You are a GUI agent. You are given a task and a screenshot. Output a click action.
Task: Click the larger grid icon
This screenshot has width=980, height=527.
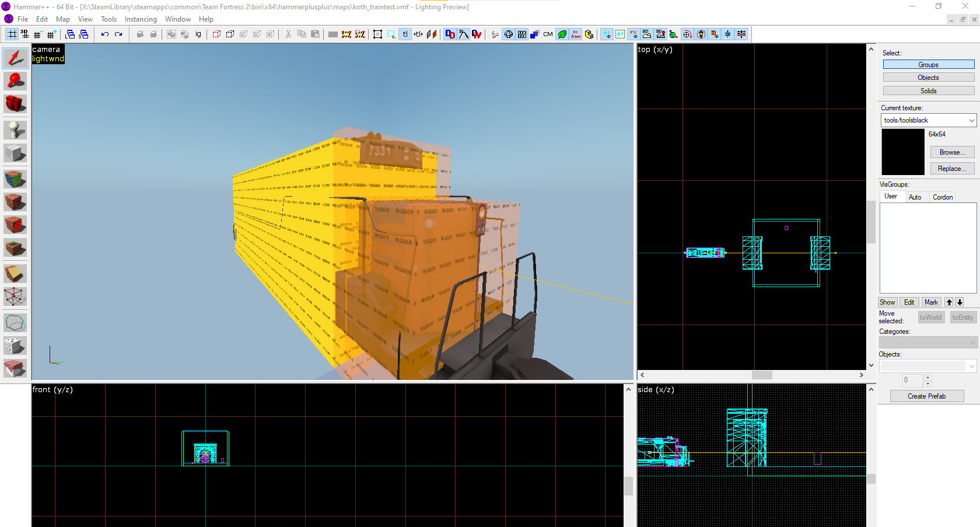point(51,34)
